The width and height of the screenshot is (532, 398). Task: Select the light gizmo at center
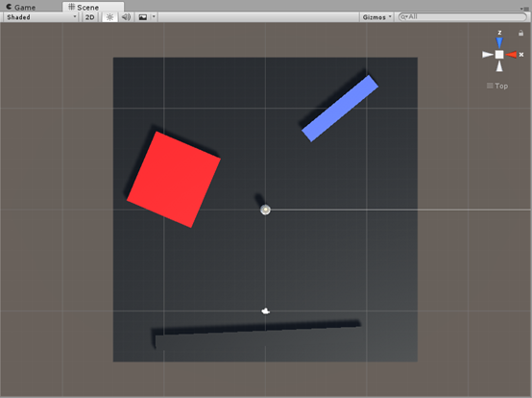click(x=265, y=210)
